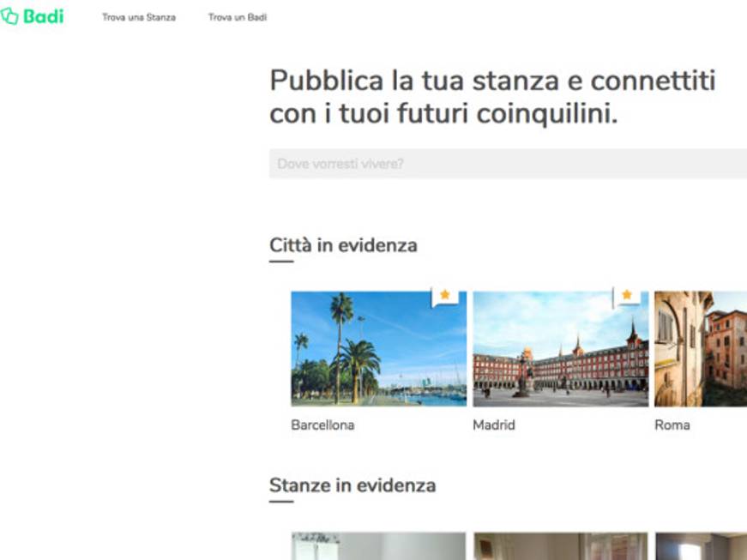Open the Barcellona city photo
747x560 pixels.
pyautogui.click(x=379, y=348)
